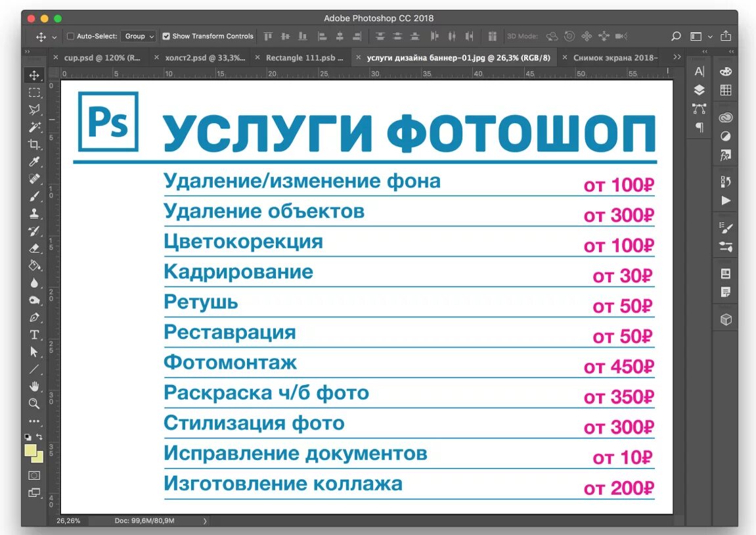Open the Actions play panel icon
This screenshot has height=535, width=756.
point(726,200)
